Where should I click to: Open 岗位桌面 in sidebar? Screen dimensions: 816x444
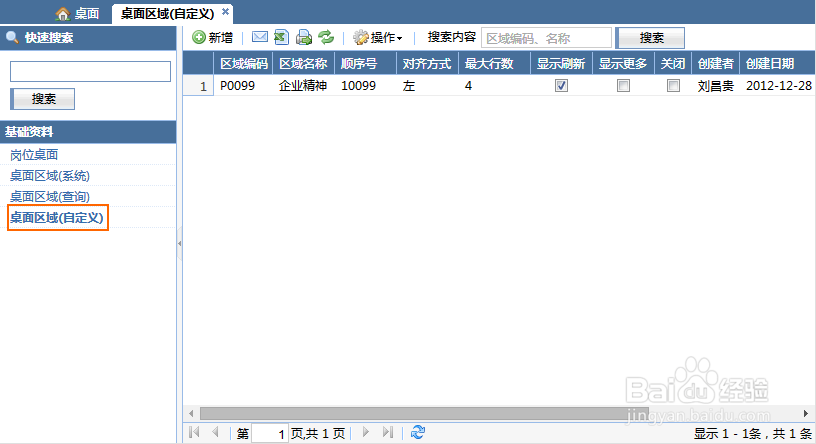[34, 155]
